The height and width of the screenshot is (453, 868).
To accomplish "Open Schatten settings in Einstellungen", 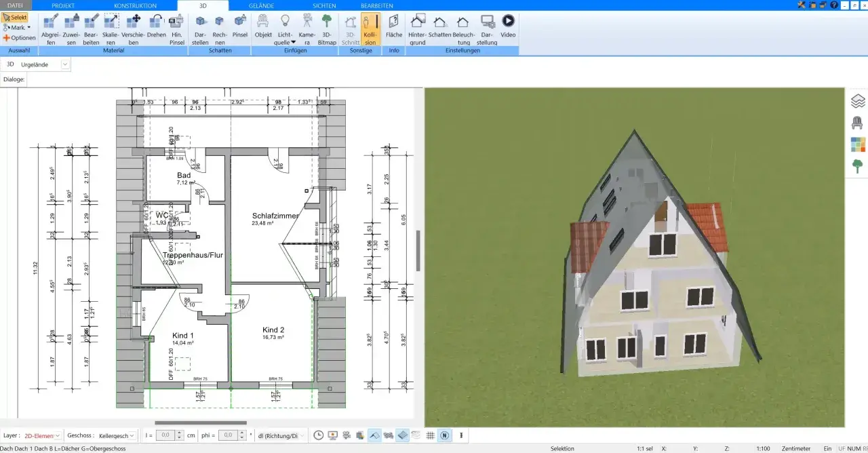I will tap(440, 25).
